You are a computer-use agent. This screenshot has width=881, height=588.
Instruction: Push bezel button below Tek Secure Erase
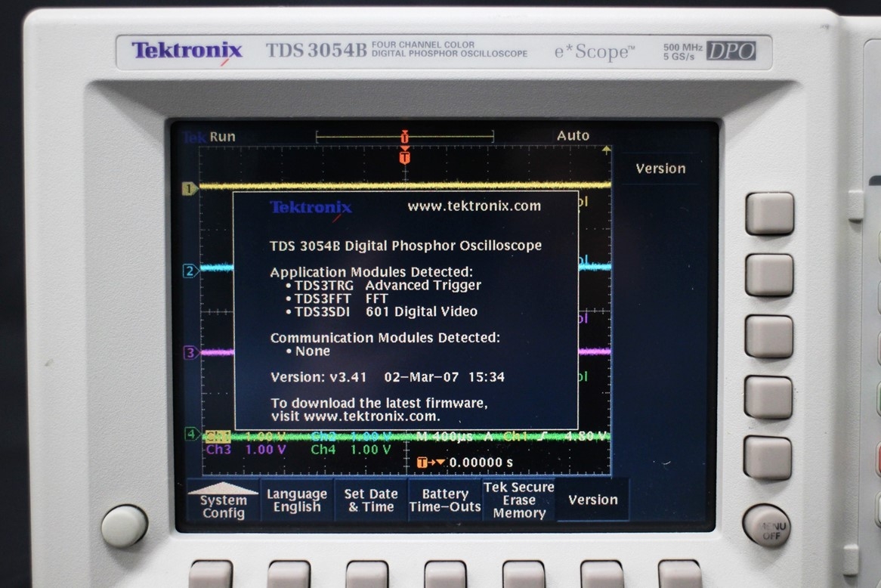pos(524,574)
